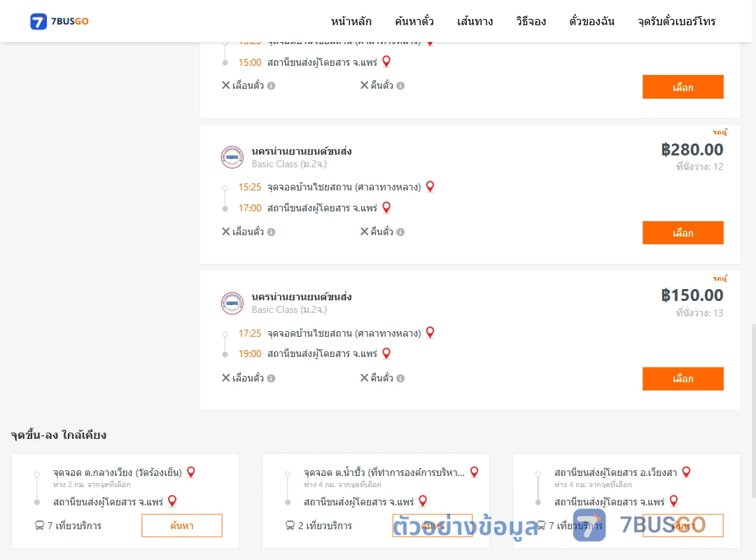Click จุดขึ้น-ลง ใกล้เคียง heading
Image resolution: width=756 pixels, height=560 pixels.
click(59, 435)
